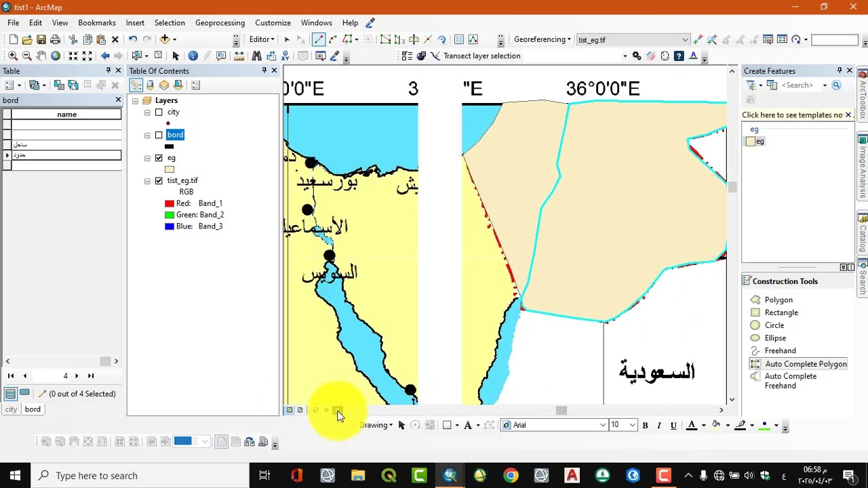Select the Zoom Out tool

click(26, 56)
